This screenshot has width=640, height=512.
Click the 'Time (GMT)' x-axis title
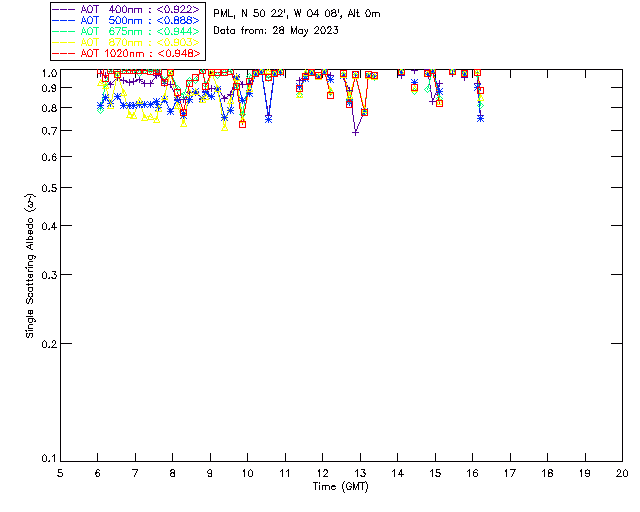pyautogui.click(x=340, y=487)
